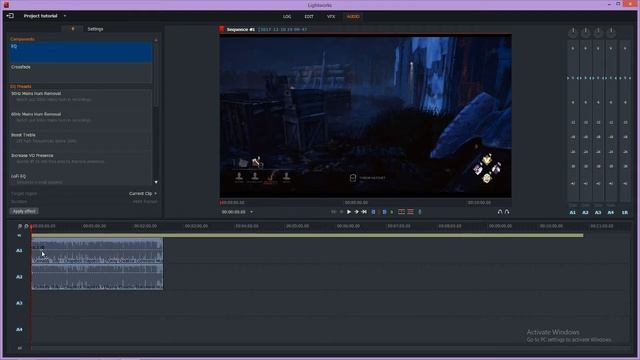
Task: Open the Current Clip target dropdown
Action: pos(143,193)
